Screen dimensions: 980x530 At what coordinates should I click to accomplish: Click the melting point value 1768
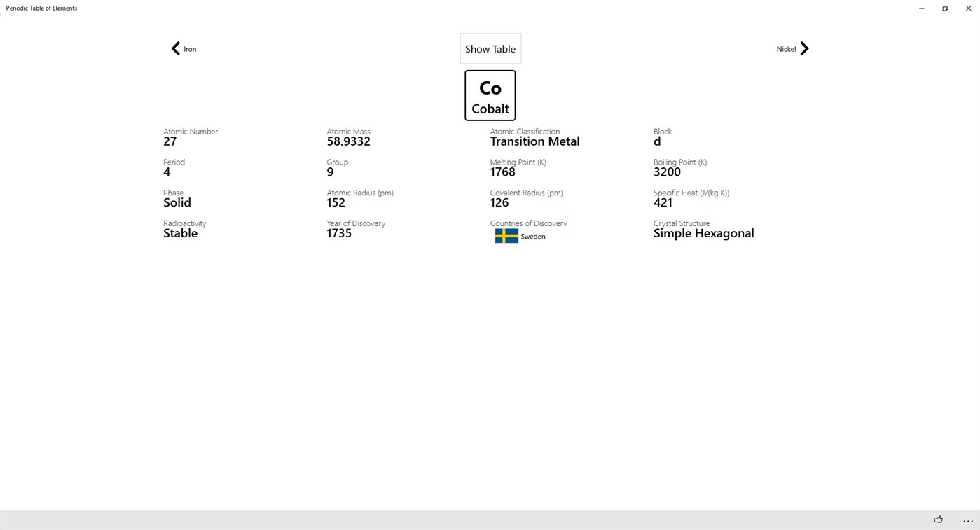tap(502, 172)
